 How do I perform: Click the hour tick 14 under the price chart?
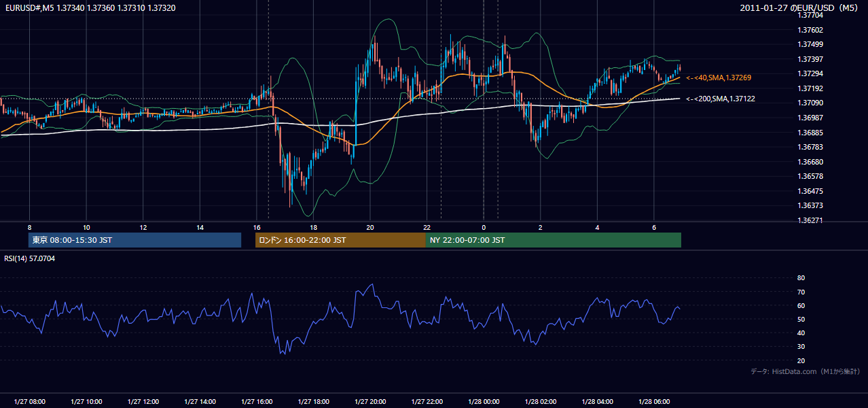[200, 227]
